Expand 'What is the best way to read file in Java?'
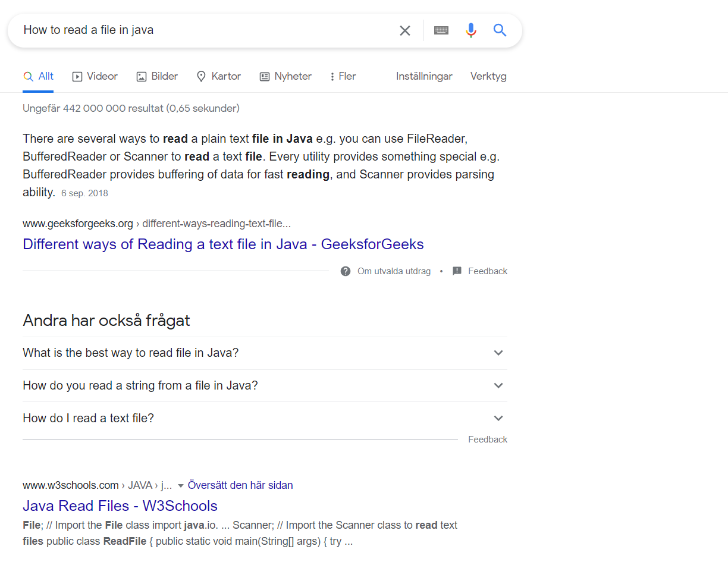This screenshot has width=728, height=565. 265,353
